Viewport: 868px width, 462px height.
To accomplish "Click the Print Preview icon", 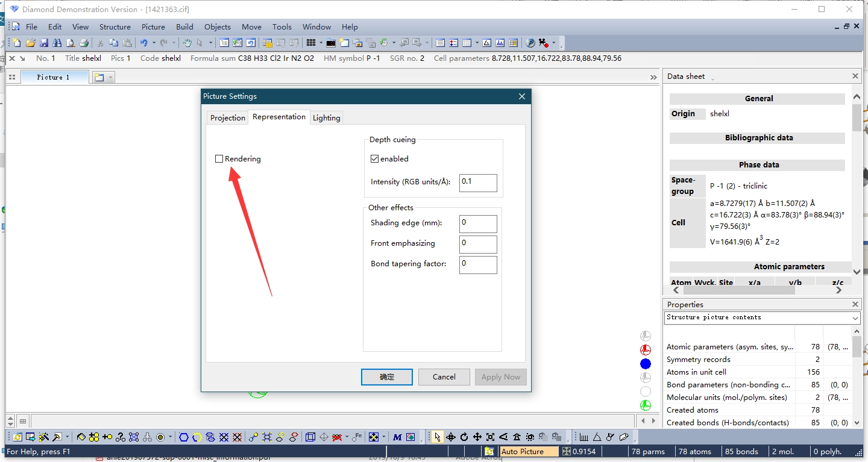I will (x=71, y=43).
